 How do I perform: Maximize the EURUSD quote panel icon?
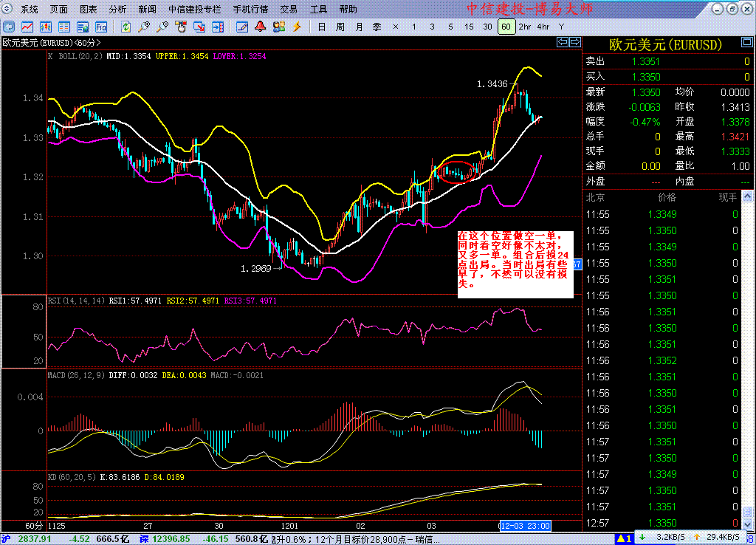pos(747,42)
